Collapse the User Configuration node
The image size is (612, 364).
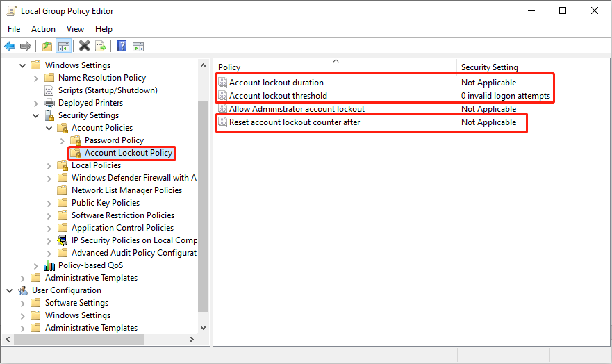click(9, 290)
